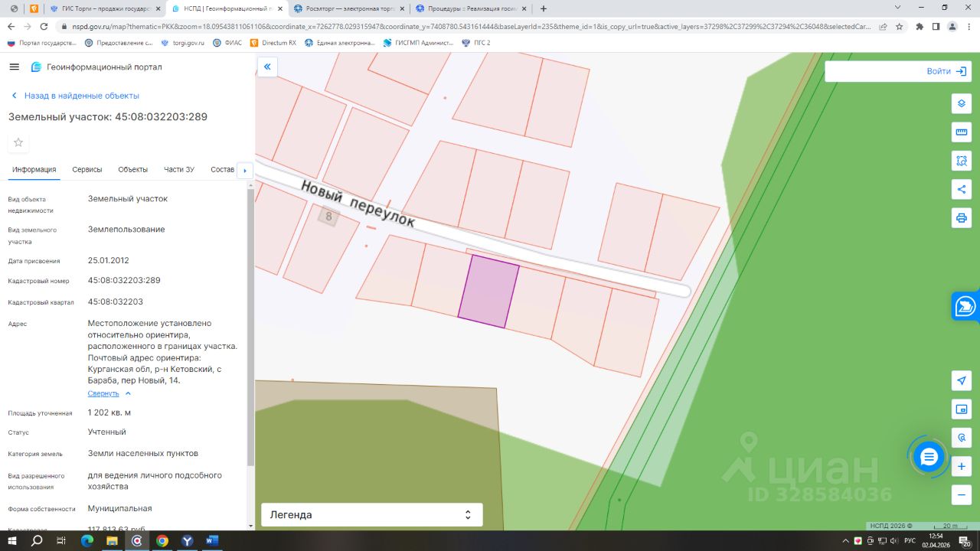Open the ПГС 2 bookmark
The image size is (980, 551).
point(476,43)
